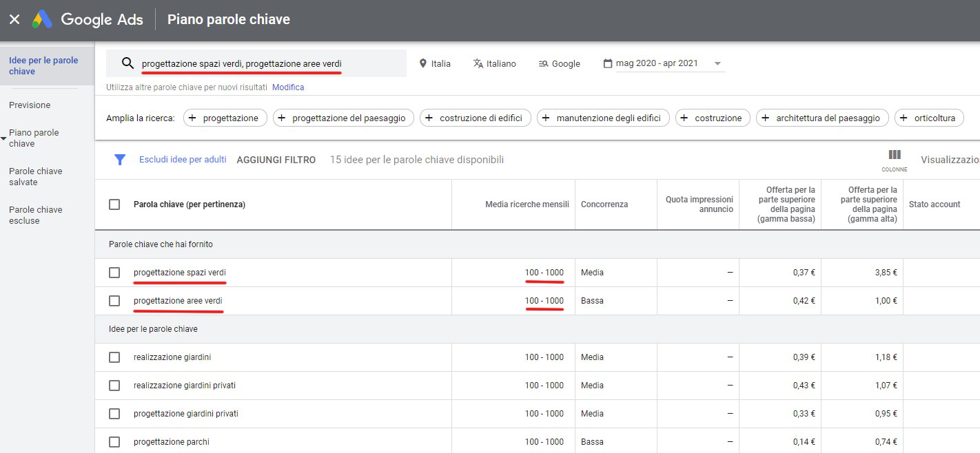Close the keyword plan with the X icon
Image resolution: width=980 pixels, height=453 pixels.
click(x=14, y=19)
